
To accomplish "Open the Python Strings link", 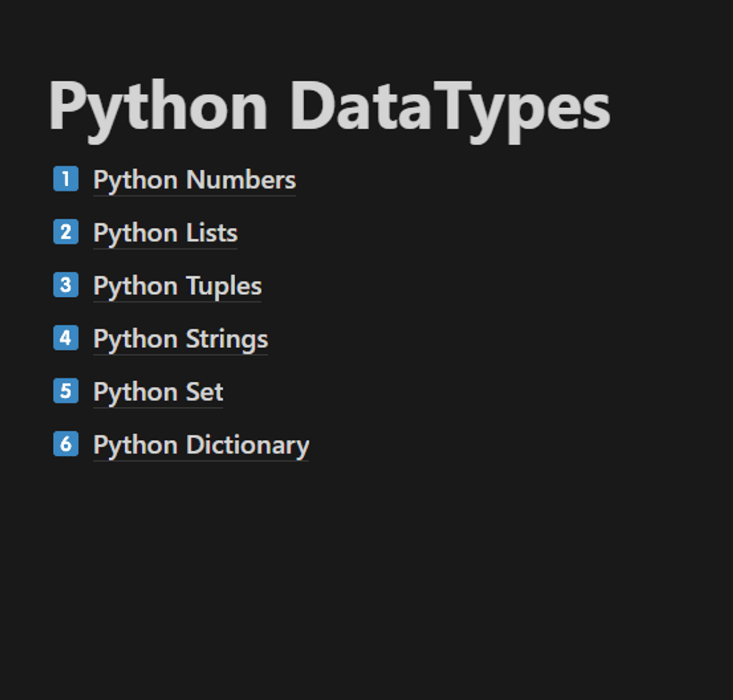I will point(180,339).
